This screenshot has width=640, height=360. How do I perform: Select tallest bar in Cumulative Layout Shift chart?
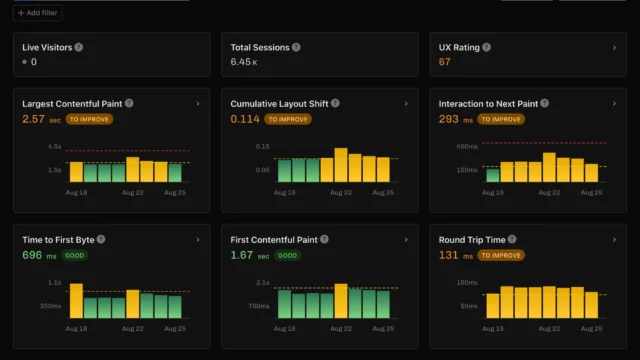click(x=341, y=165)
